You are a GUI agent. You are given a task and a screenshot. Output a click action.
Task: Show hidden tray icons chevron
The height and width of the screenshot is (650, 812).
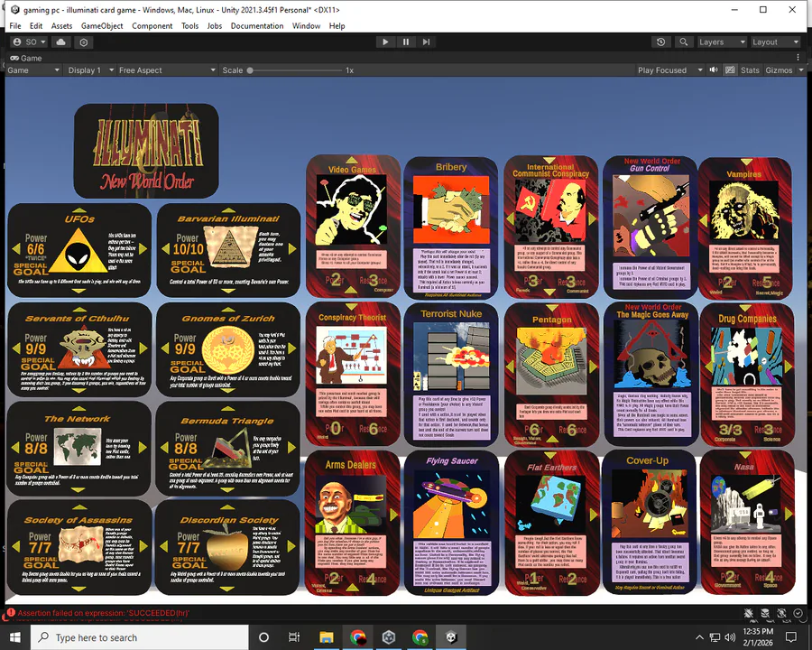(x=699, y=637)
